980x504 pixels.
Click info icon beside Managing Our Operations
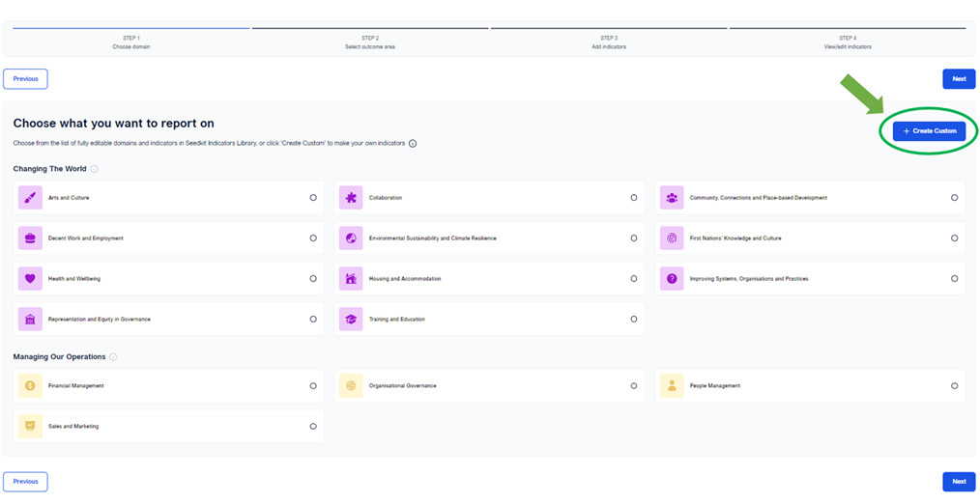click(113, 357)
